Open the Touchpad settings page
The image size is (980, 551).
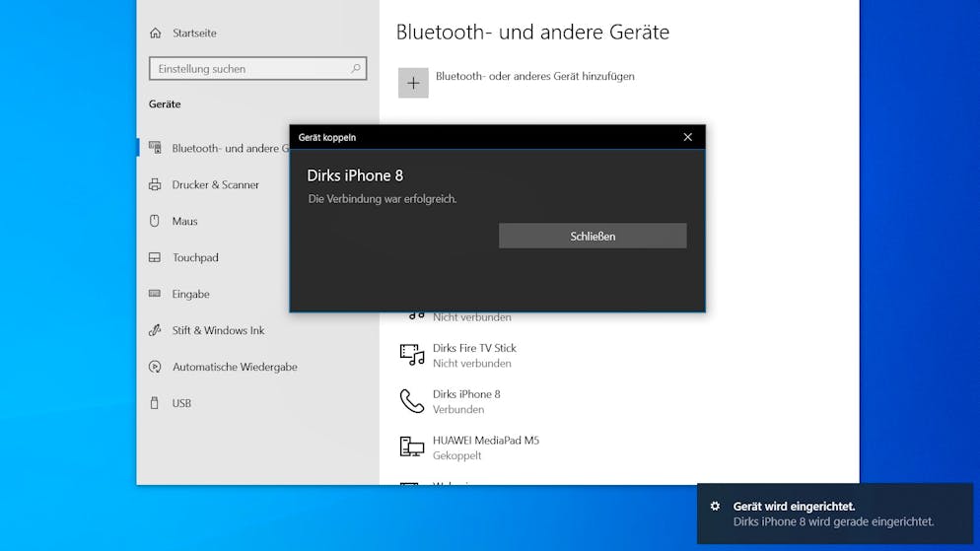pos(195,257)
